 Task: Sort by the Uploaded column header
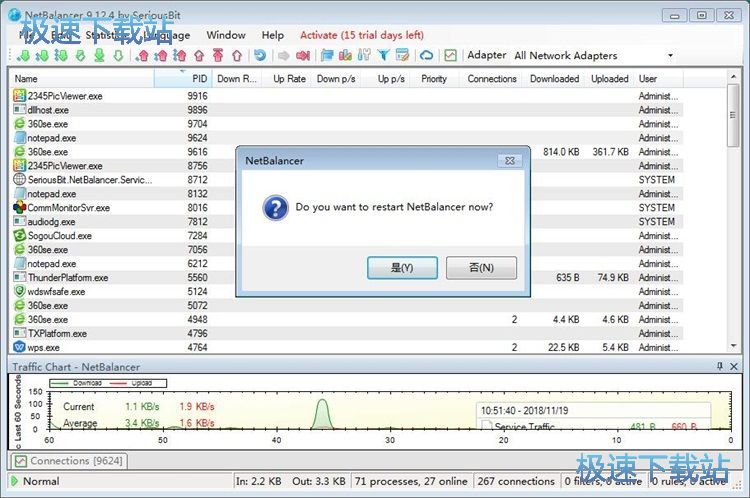click(x=609, y=79)
